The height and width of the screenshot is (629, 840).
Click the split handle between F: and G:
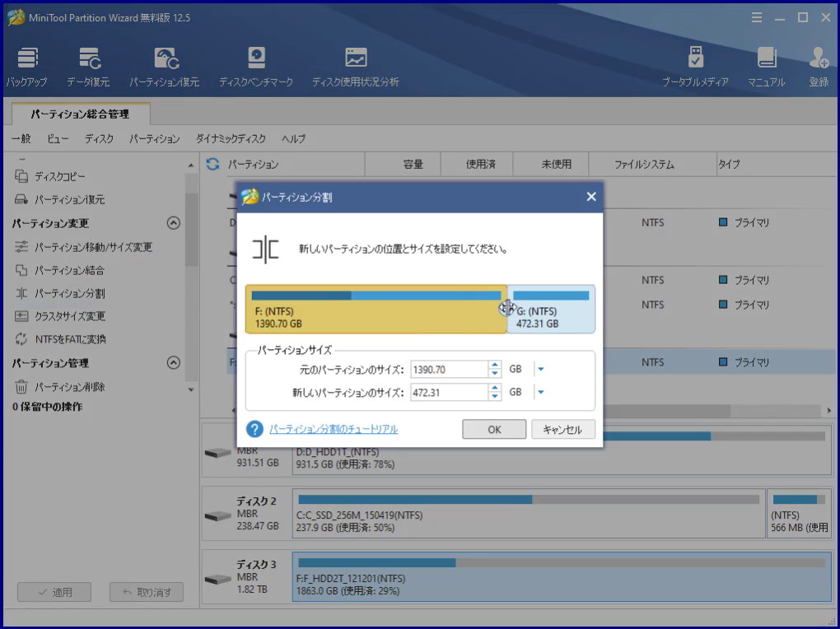click(506, 308)
